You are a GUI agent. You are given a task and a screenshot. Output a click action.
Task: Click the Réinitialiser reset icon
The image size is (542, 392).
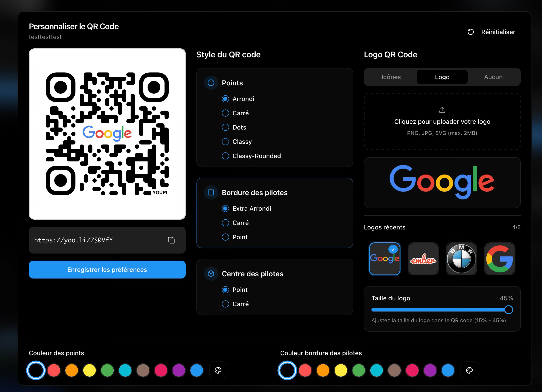471,32
